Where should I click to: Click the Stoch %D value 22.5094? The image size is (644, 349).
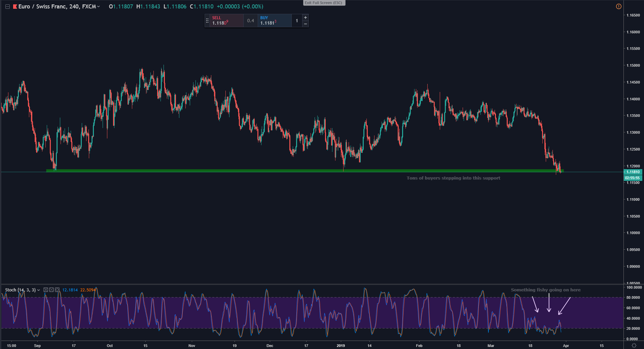(88, 290)
